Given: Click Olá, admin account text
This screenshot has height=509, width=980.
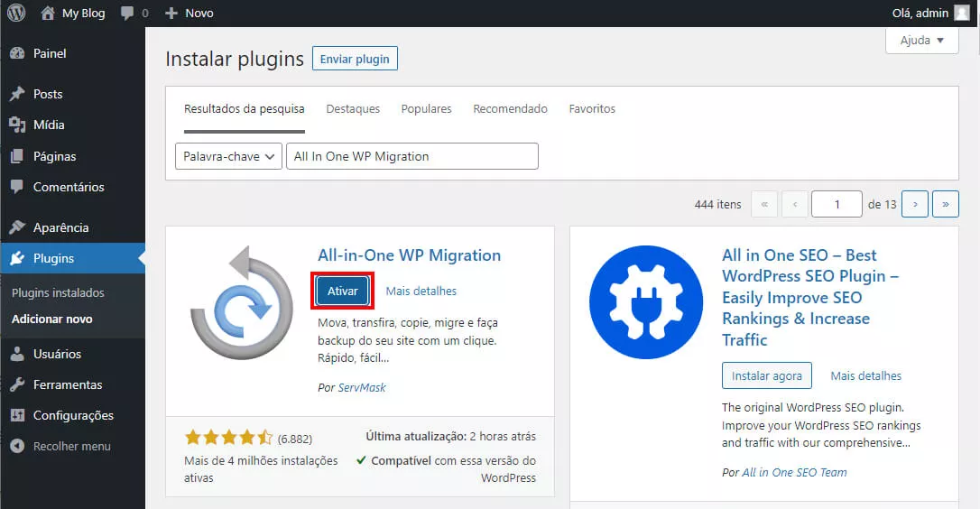Looking at the screenshot, I should pos(920,14).
